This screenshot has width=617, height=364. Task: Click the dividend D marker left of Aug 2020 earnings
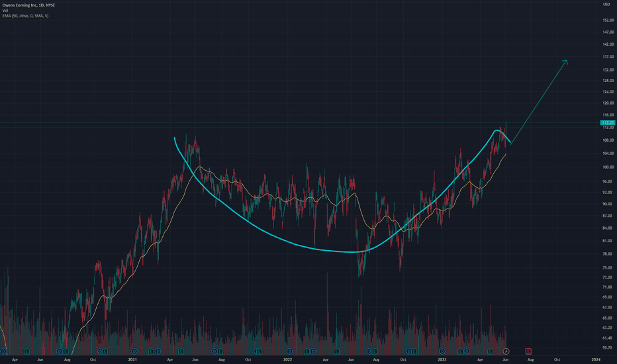click(59, 351)
